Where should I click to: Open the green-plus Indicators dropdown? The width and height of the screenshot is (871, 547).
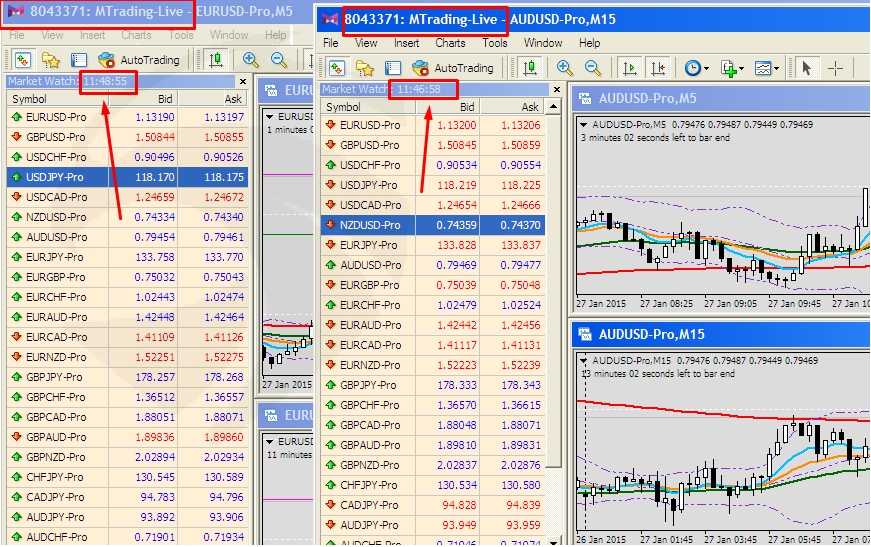click(731, 68)
